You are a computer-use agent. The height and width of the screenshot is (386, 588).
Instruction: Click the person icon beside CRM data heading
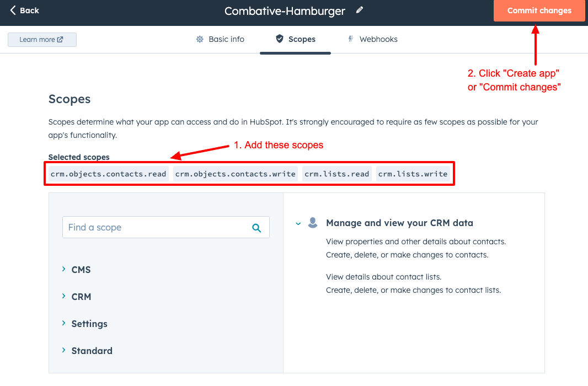click(x=313, y=223)
